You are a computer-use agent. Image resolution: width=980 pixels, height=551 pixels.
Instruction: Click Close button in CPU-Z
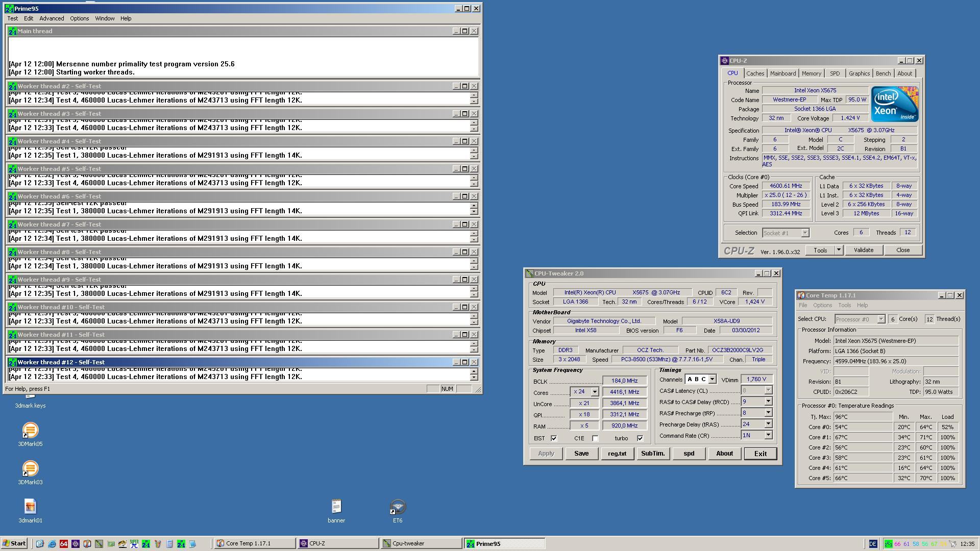coord(902,250)
